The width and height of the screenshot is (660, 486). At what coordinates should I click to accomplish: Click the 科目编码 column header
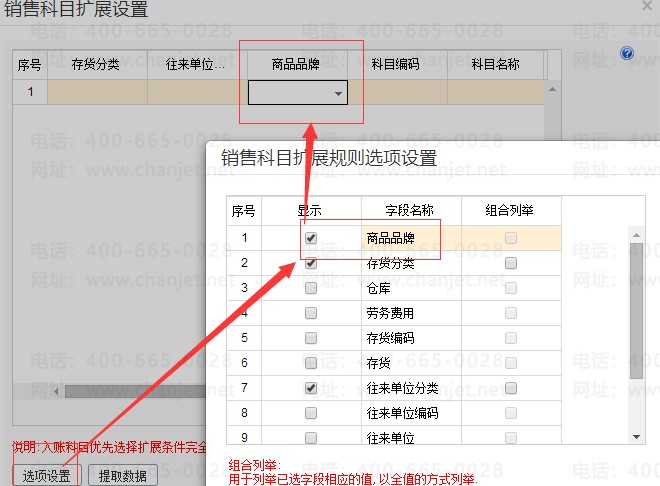pyautogui.click(x=396, y=65)
